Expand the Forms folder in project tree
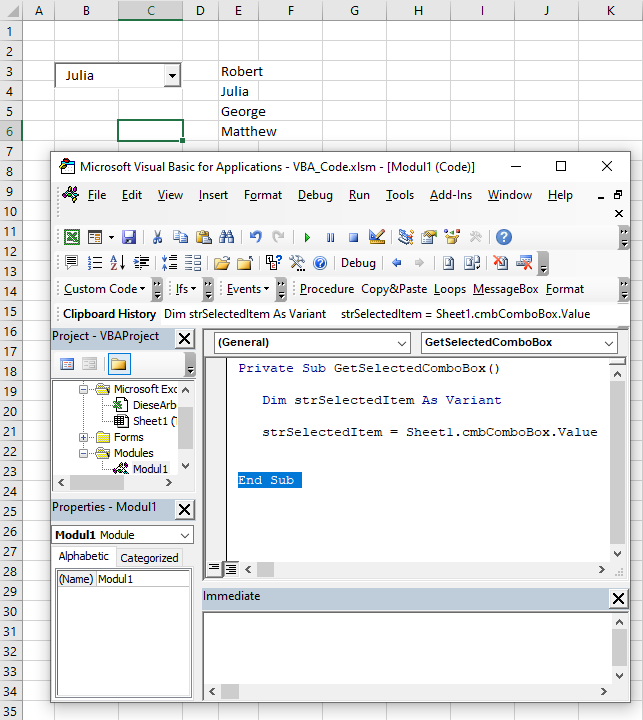The image size is (643, 720). point(85,437)
